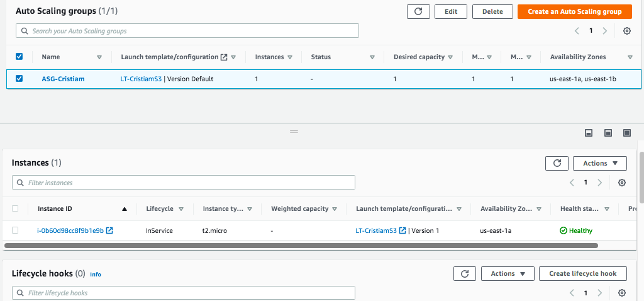
Task: Sort by Desired capacity column arrow
Action: pos(450,57)
